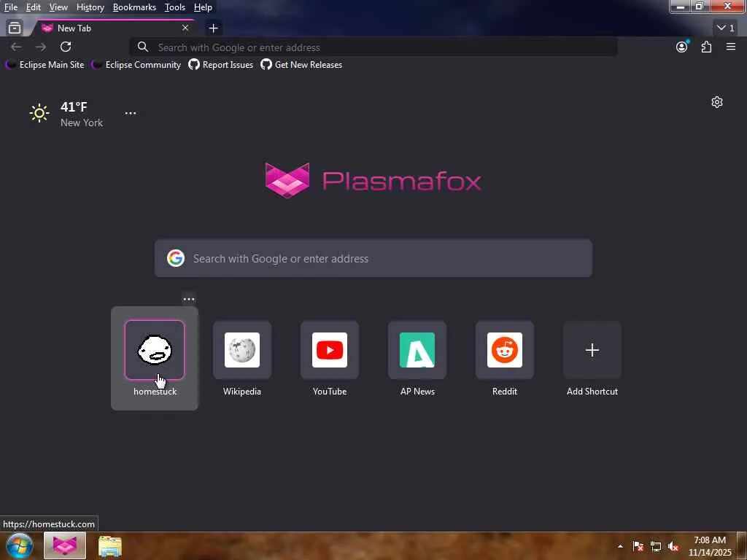Viewport: 747px width, 560px height.
Task: Open the Bookmarks menu
Action: point(134,7)
